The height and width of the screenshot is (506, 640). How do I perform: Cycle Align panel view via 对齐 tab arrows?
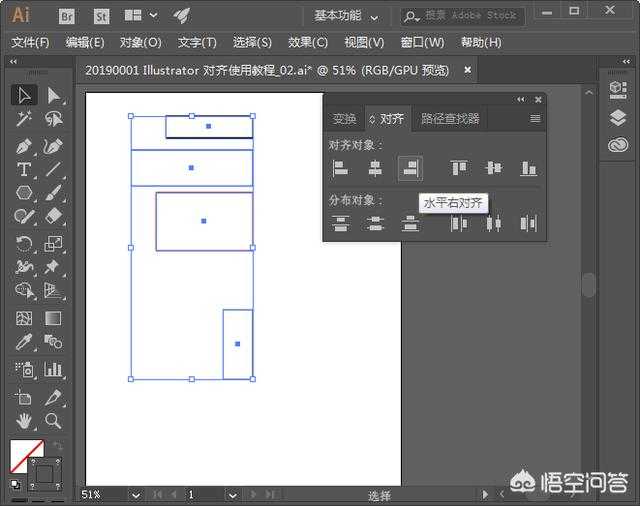(x=372, y=120)
